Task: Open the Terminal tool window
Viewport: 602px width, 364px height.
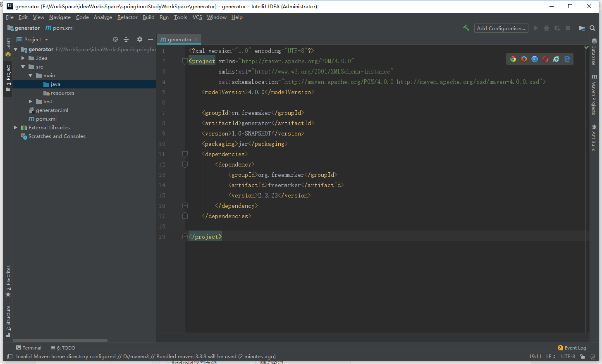Action: pos(29,347)
